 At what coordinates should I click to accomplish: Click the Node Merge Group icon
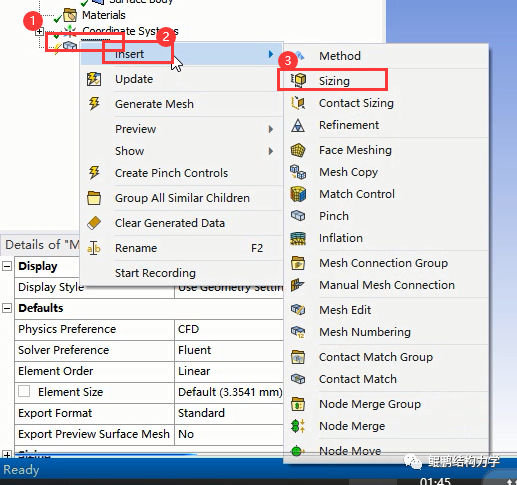298,404
